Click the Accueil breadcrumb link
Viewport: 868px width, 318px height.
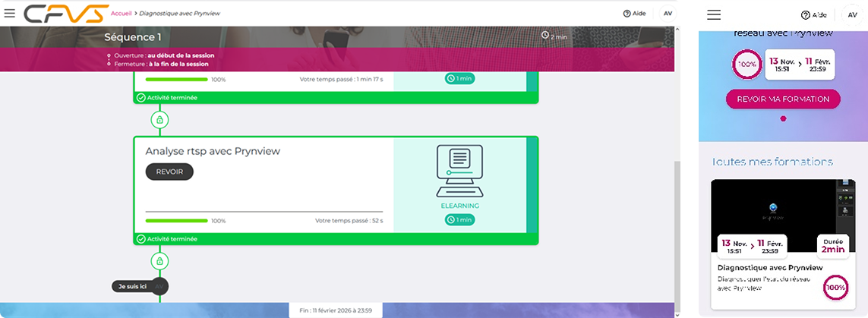122,14
